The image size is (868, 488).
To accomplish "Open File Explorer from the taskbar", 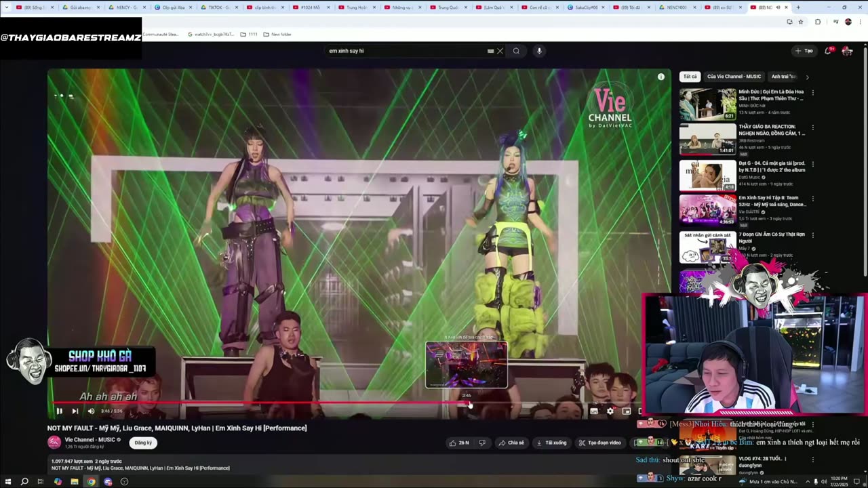I will pos(75,482).
